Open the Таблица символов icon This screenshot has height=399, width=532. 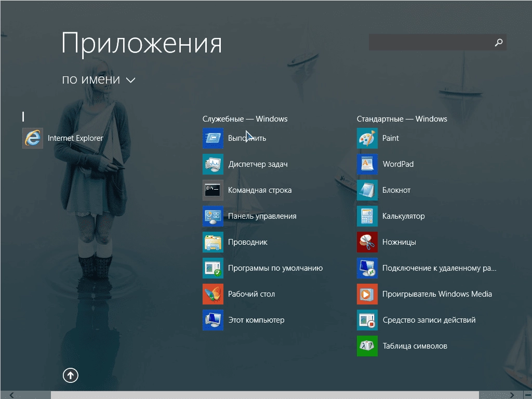367,346
